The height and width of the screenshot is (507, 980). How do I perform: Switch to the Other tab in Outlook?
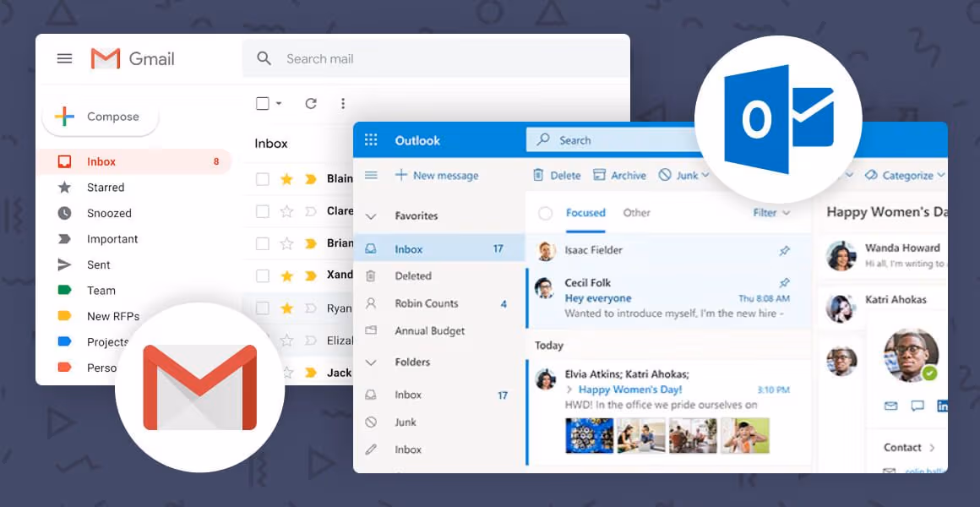click(x=636, y=212)
